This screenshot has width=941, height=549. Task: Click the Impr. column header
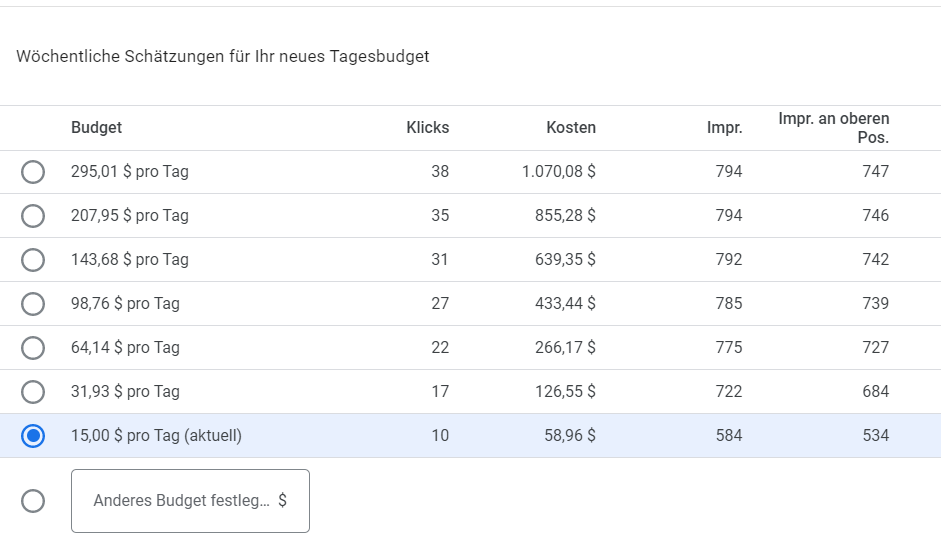tap(724, 127)
